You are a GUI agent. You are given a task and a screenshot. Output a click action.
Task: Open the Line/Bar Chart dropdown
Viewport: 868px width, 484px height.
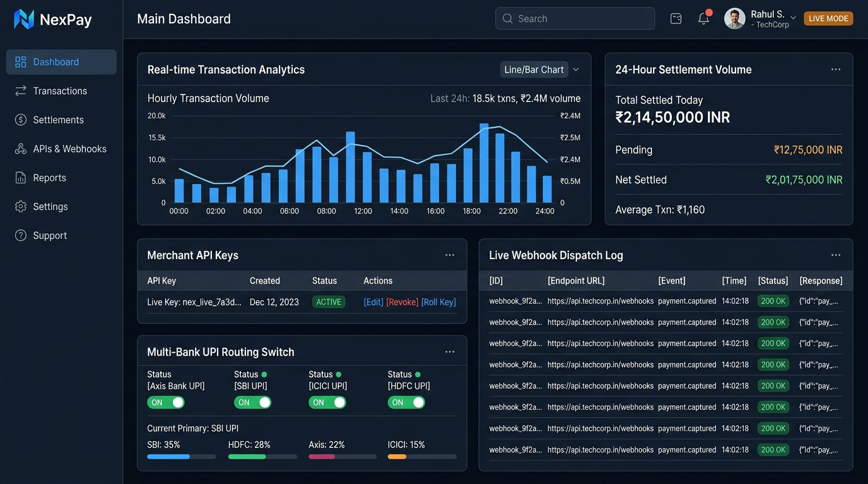pos(540,69)
